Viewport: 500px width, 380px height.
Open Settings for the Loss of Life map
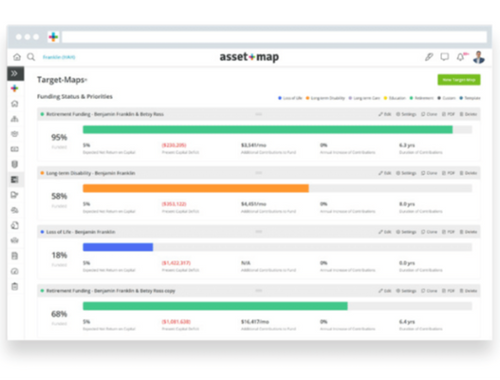(x=406, y=232)
